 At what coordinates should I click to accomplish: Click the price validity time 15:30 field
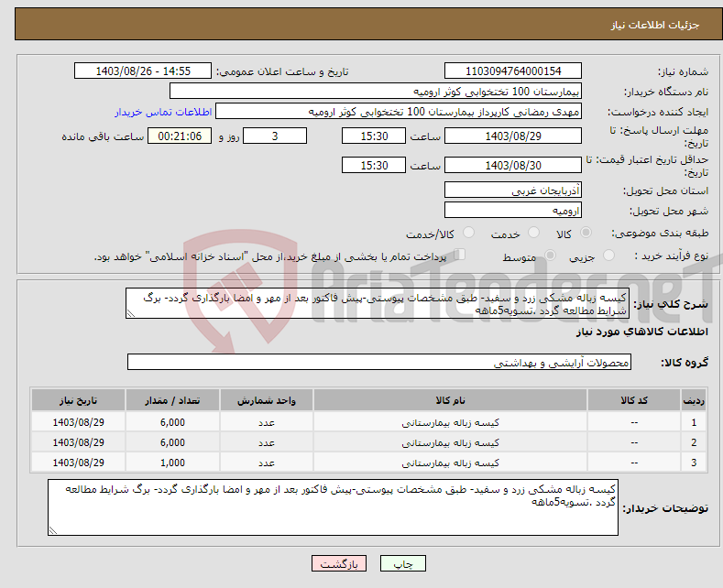(374, 165)
